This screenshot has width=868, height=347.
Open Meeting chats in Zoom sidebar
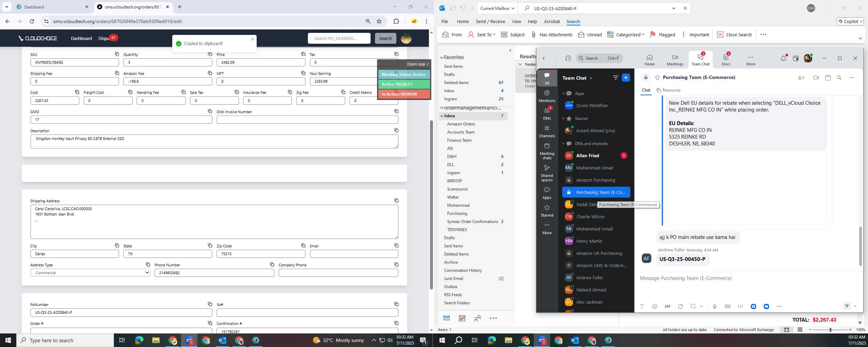point(547,151)
